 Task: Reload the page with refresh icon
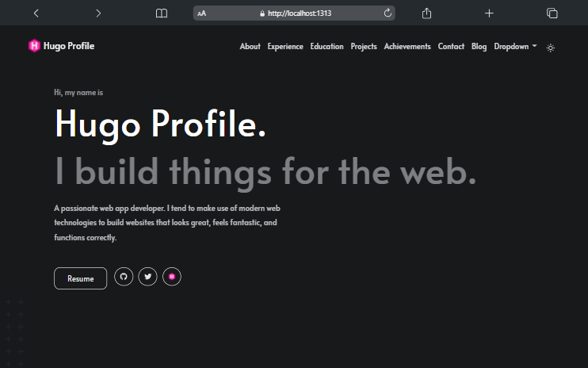388,13
